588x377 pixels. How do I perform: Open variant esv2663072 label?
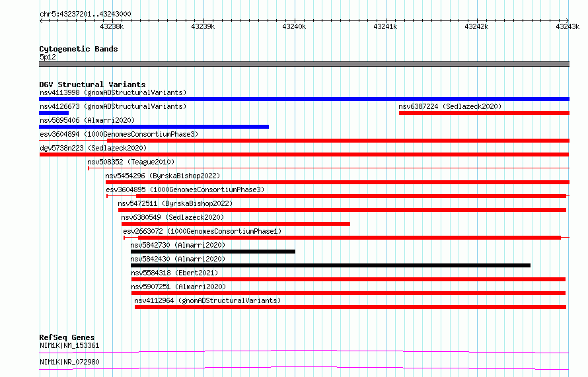tap(202, 231)
